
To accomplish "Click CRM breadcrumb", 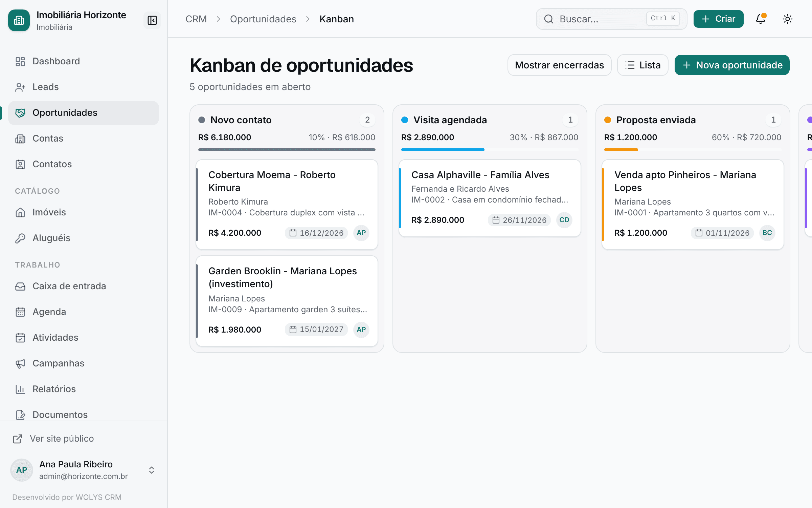I will (196, 19).
